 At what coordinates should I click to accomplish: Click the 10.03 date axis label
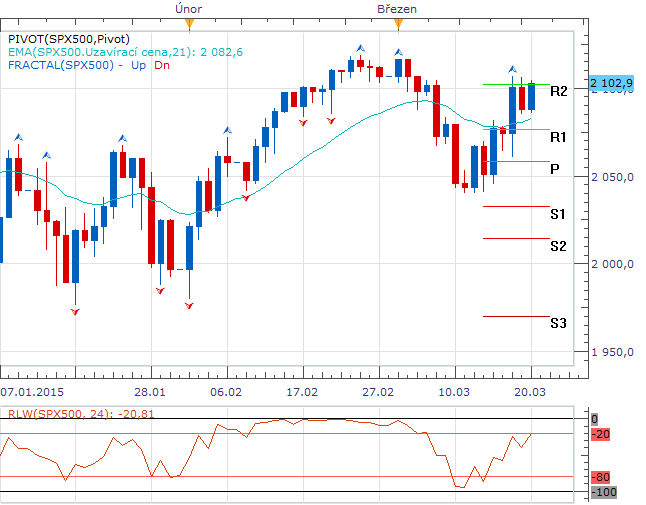(x=454, y=392)
